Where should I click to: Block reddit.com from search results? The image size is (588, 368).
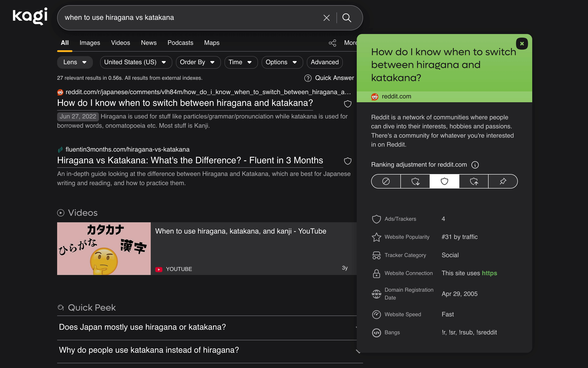point(386,181)
